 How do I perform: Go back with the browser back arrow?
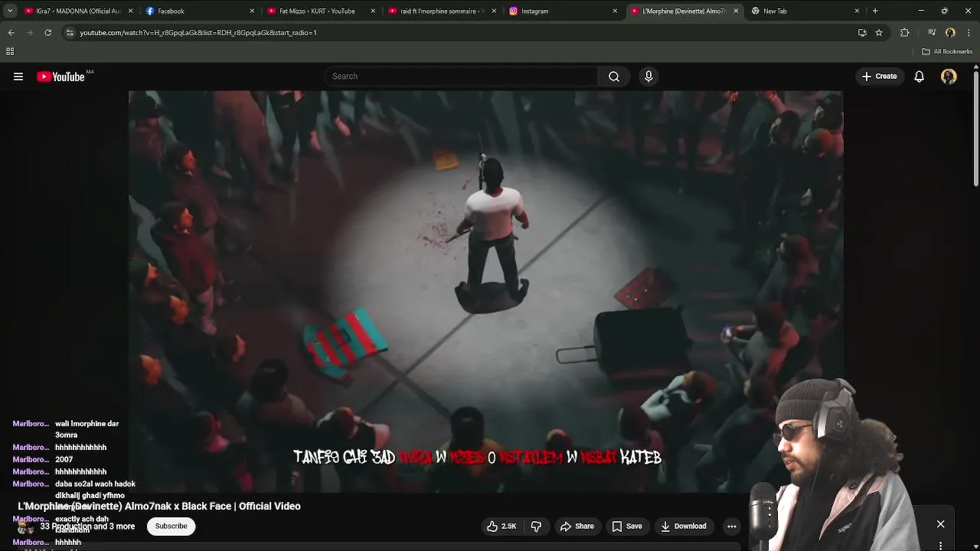[11, 32]
